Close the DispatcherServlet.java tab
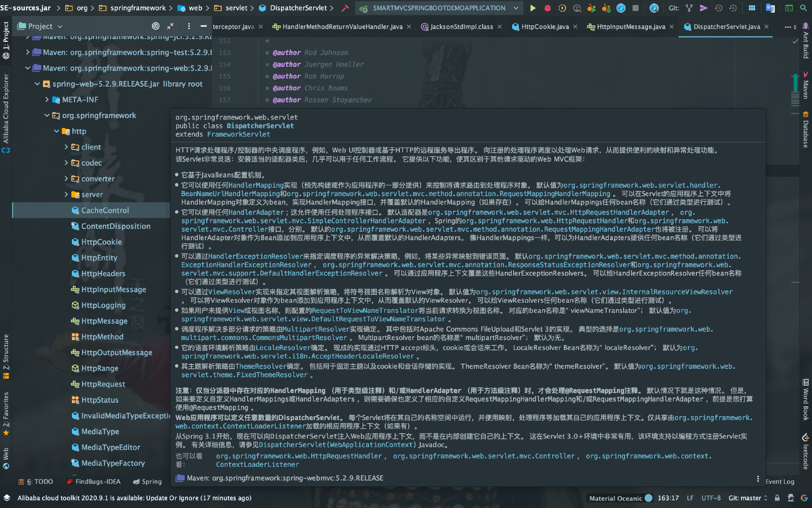Viewport: 812px width, 508px height. pyautogui.click(x=766, y=27)
